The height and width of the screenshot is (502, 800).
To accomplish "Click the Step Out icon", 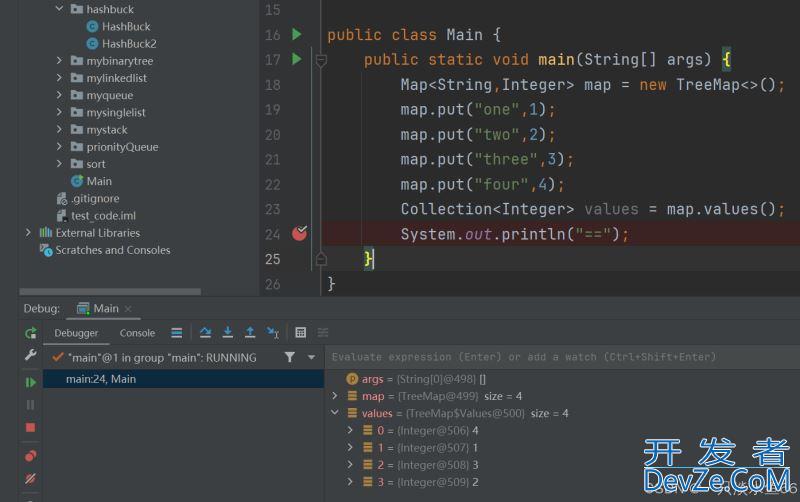I will point(250,333).
